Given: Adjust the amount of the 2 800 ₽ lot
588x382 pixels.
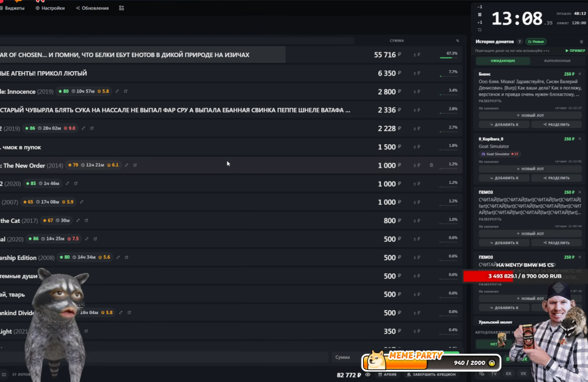Looking at the screenshot, I should coord(416,91).
